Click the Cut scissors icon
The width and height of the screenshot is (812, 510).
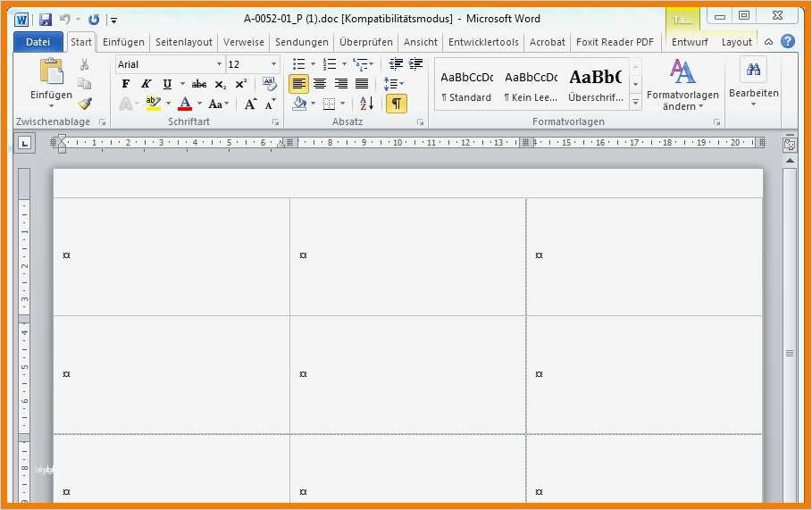point(84,64)
